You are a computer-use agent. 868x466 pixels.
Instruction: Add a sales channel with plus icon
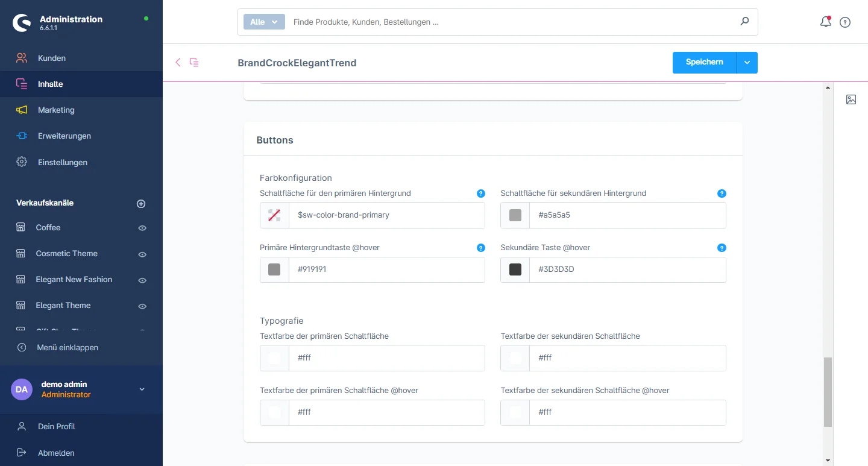pos(141,204)
